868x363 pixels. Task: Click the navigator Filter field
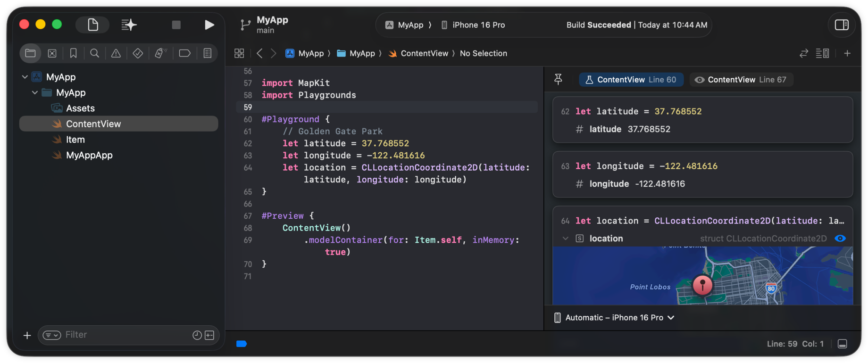(x=127, y=335)
